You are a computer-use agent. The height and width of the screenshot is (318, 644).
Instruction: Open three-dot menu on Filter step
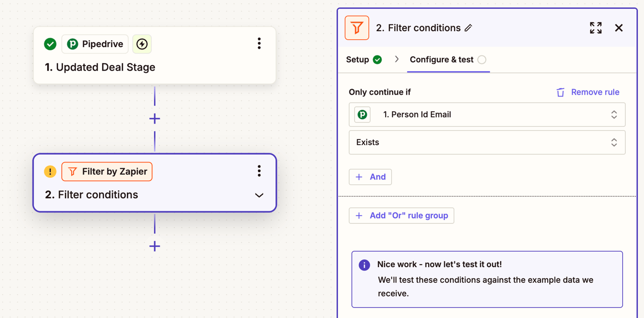coord(259,171)
